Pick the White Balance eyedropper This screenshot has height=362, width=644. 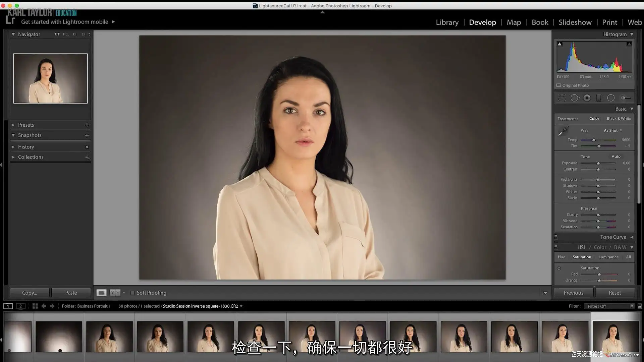click(563, 131)
